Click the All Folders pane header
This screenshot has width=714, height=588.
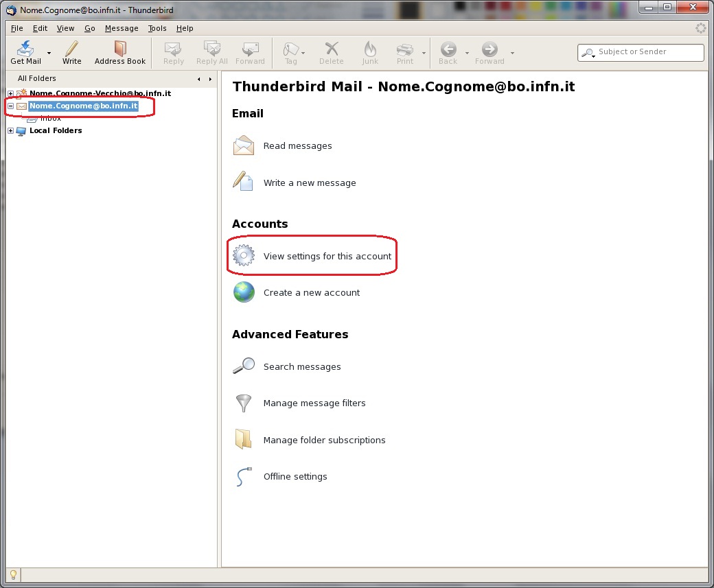coord(37,78)
